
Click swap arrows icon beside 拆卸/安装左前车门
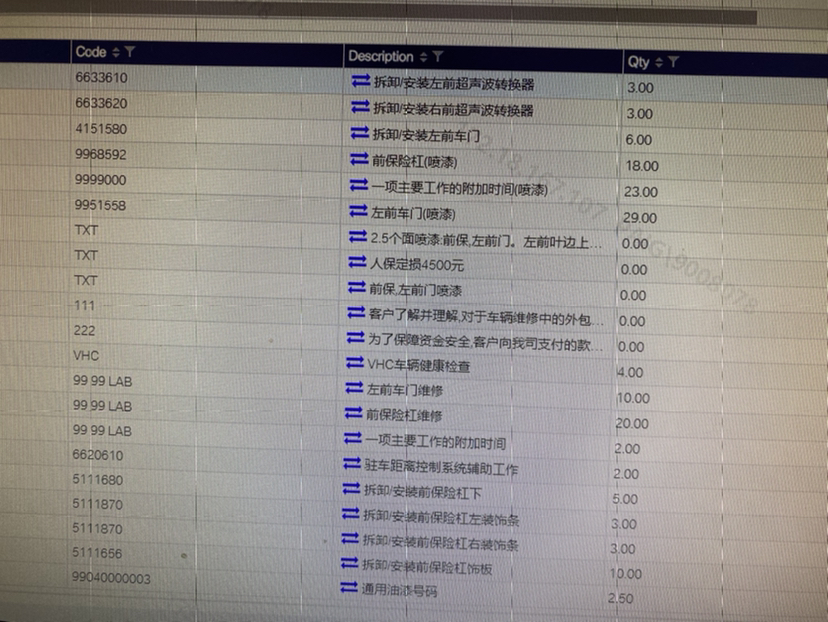[x=360, y=133]
